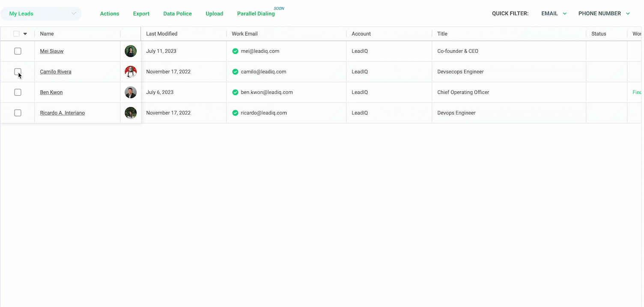Screen dimensions: 644x307
Task: Open the Export menu
Action: pyautogui.click(x=141, y=14)
